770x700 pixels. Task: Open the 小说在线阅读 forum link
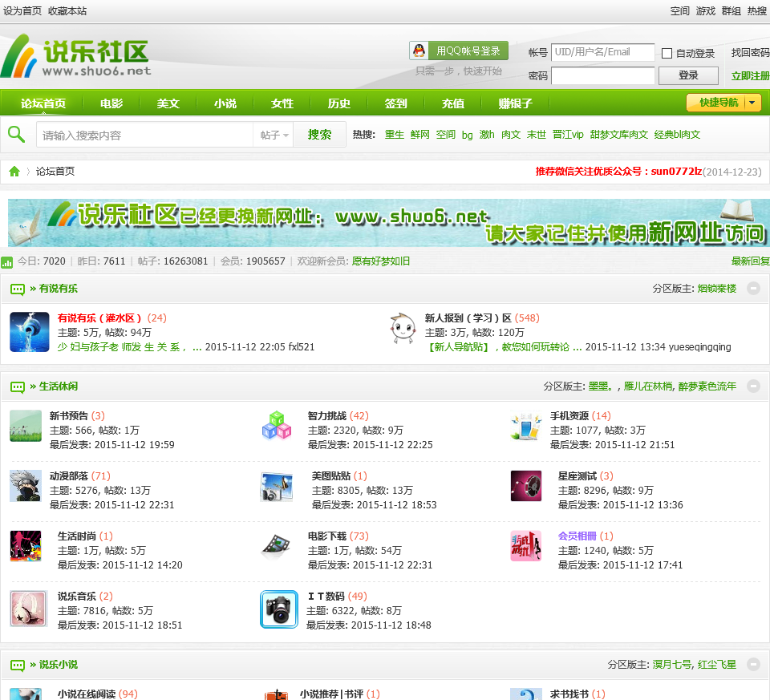(x=87, y=694)
